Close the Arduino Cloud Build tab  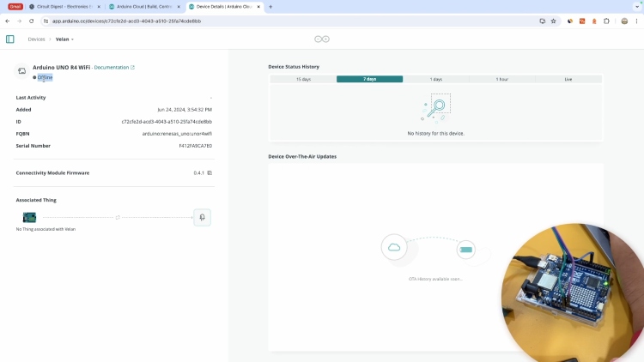[x=179, y=7]
